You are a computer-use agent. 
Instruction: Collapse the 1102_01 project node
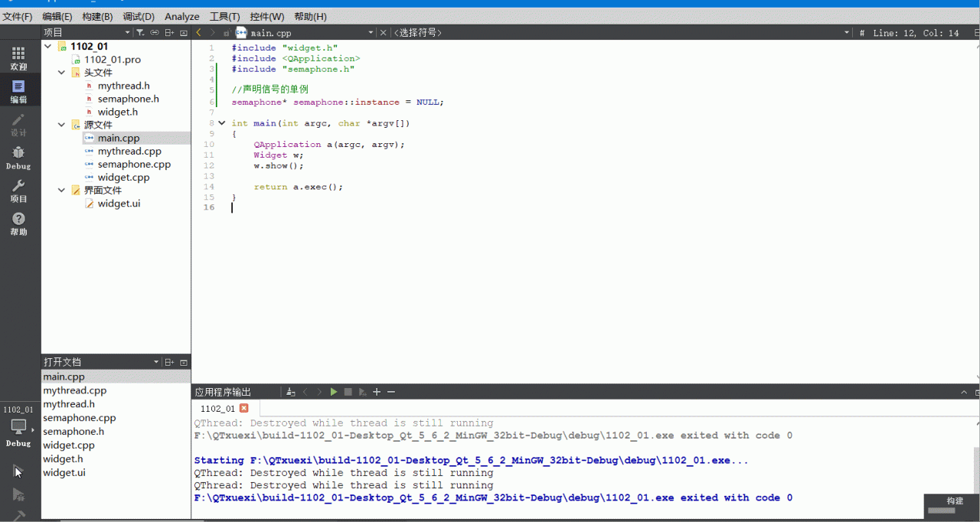coord(49,47)
